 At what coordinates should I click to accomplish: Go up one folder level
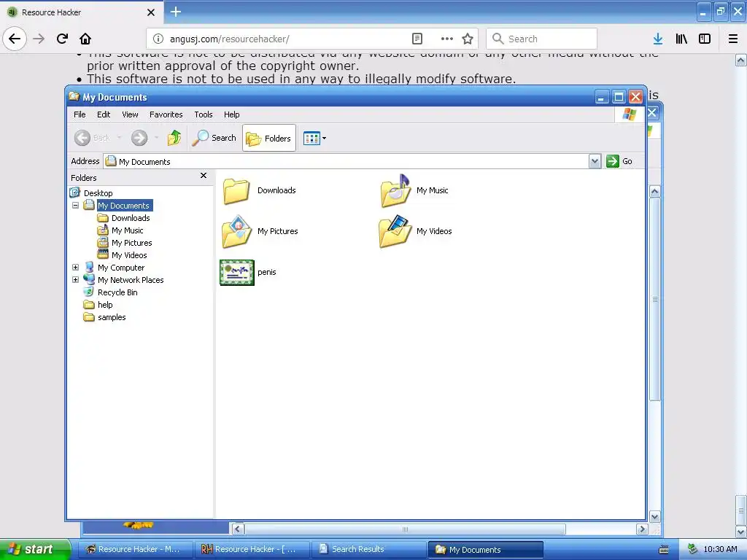174,138
